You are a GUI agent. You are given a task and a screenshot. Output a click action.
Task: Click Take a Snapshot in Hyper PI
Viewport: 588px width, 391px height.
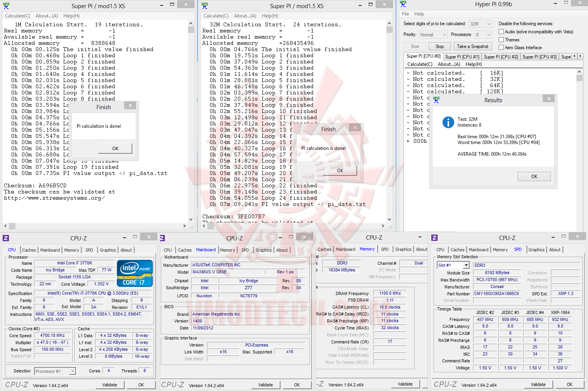click(x=473, y=46)
